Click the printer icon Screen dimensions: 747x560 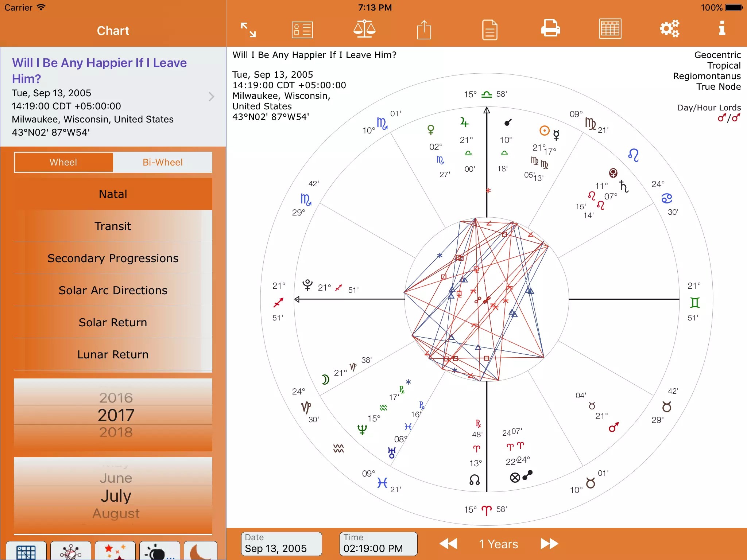click(550, 28)
